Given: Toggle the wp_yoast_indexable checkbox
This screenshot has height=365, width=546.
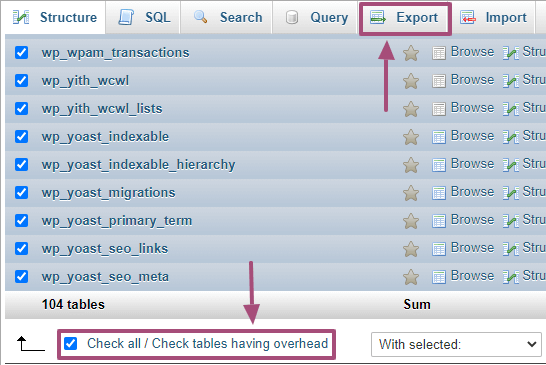Looking at the screenshot, I should pos(22,136).
